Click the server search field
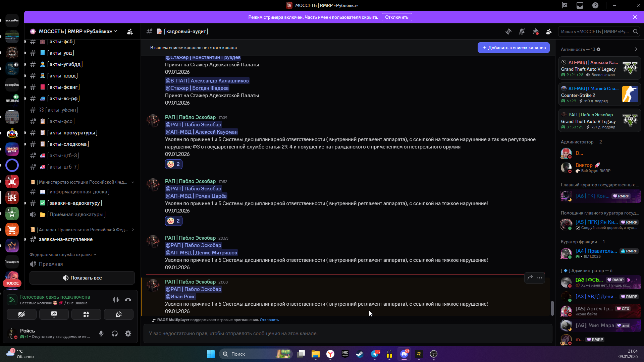This screenshot has height=362, width=644. [595, 32]
